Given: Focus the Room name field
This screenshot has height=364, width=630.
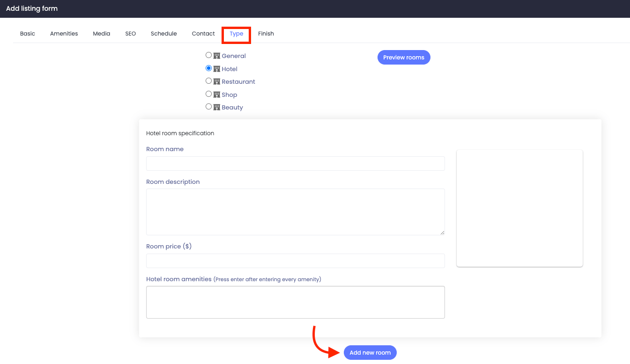Looking at the screenshot, I should pyautogui.click(x=296, y=163).
